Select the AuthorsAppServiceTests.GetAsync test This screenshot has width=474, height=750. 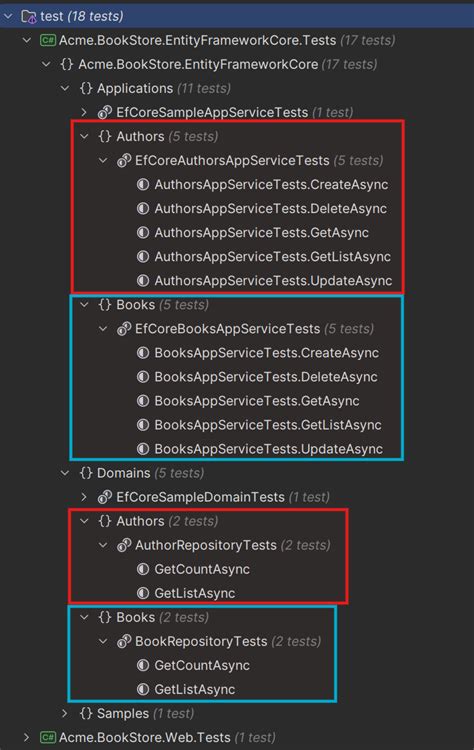[x=262, y=233]
